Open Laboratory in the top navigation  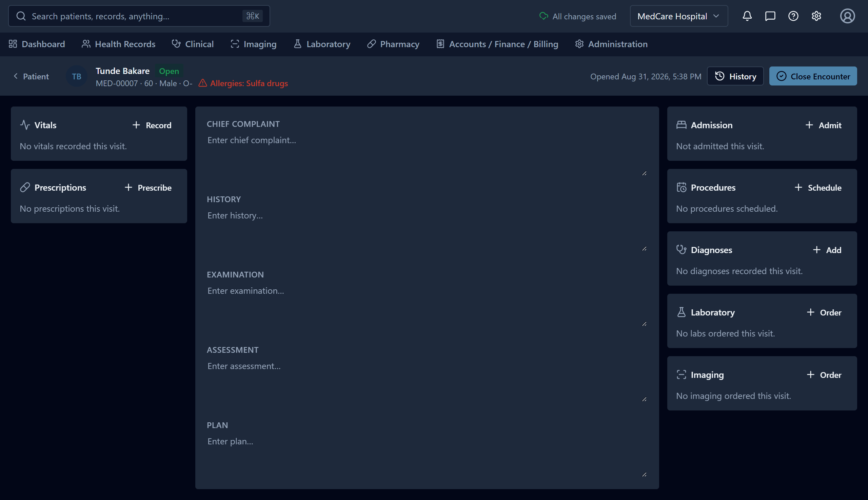(322, 44)
